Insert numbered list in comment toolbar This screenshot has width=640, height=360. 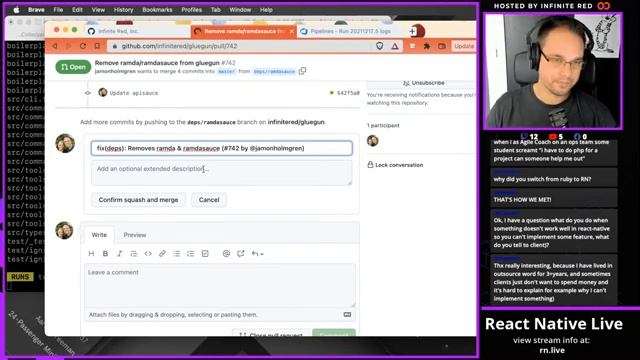191,253
